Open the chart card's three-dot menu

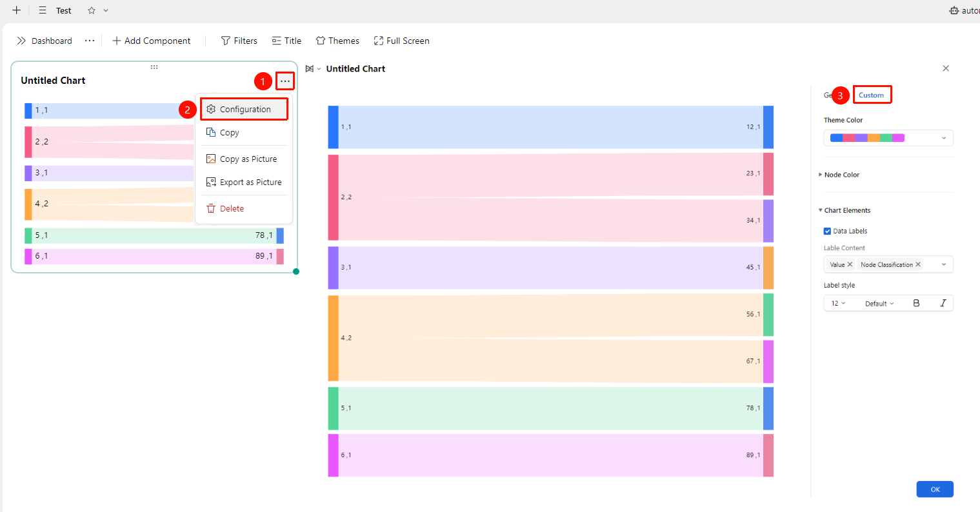[x=285, y=81]
